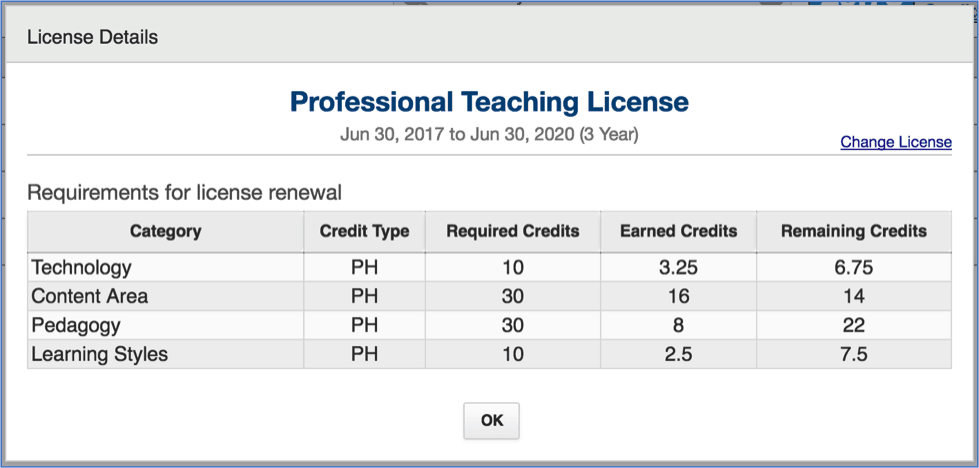
Task: Click the Professional Teaching License heading
Action: (489, 102)
